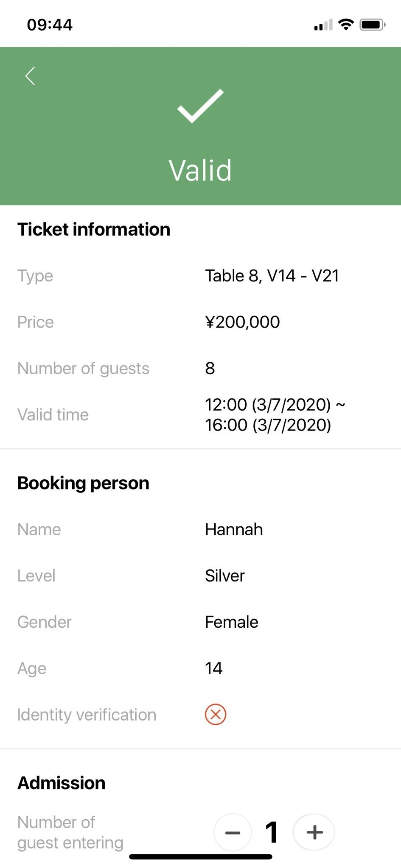Tap the Silver level value
This screenshot has height=868, width=401.
coord(225,576)
